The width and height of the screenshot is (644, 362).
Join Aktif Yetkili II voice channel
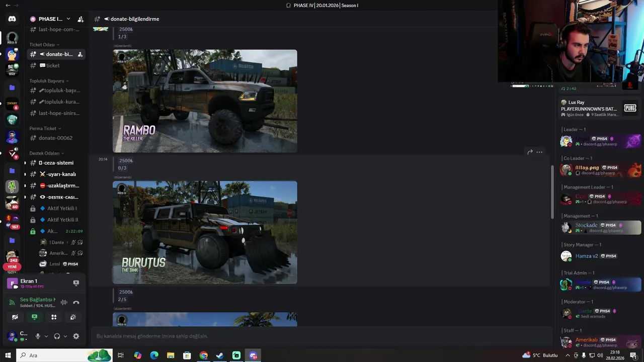[x=56, y=220]
